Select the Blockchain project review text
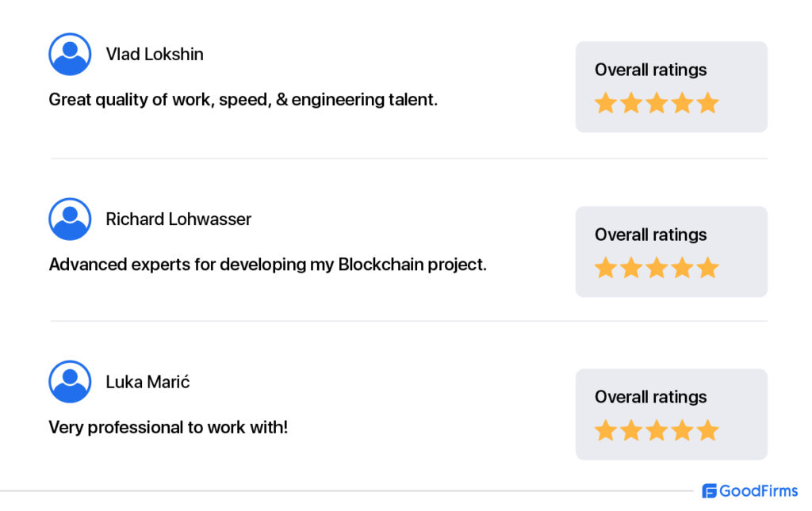This screenshot has width=812, height=511. coord(268,265)
